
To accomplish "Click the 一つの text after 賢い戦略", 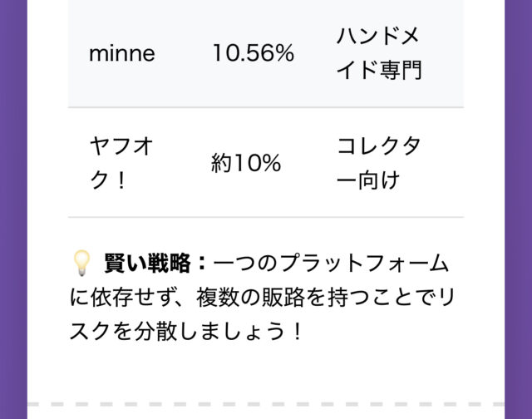I will (239, 264).
